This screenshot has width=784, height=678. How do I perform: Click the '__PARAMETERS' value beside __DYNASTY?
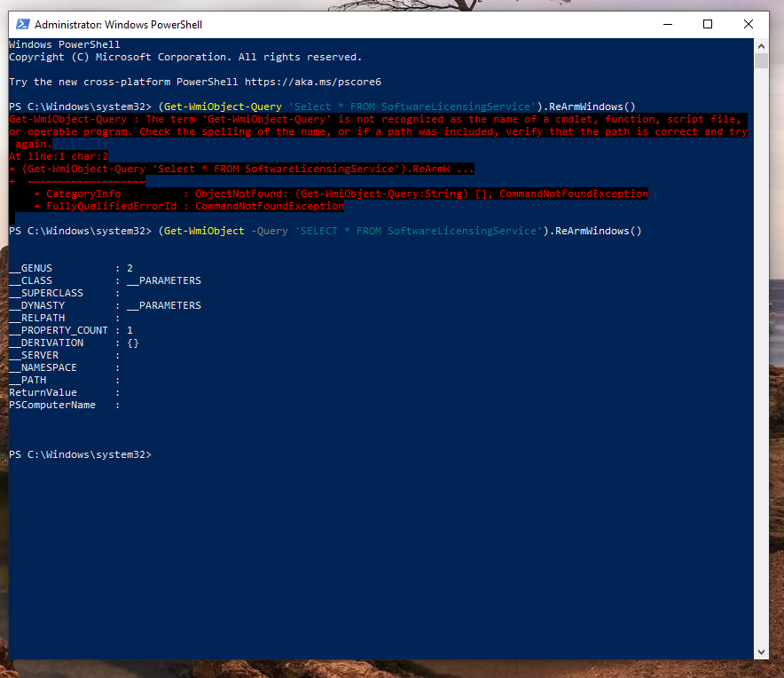[x=164, y=305]
